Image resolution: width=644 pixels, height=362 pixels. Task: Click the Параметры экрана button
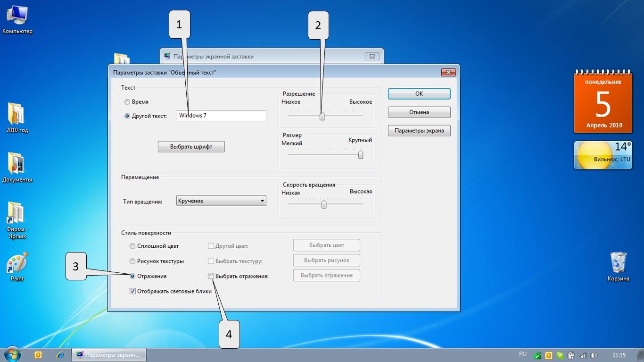point(419,130)
